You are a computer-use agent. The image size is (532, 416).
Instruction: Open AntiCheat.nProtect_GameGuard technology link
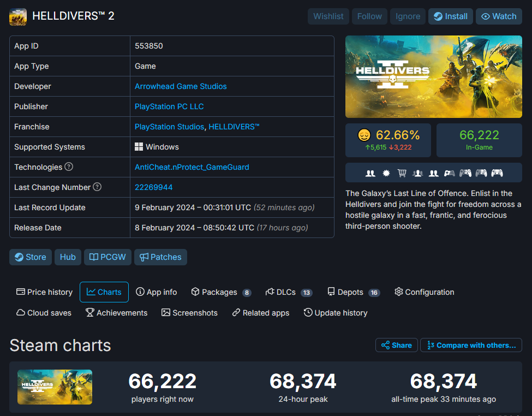pyautogui.click(x=192, y=167)
